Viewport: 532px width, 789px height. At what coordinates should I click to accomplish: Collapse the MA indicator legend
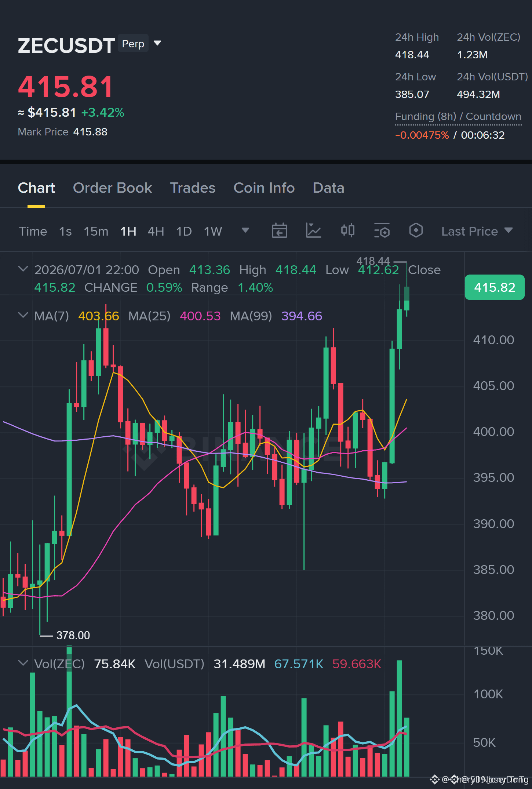pyautogui.click(x=23, y=315)
